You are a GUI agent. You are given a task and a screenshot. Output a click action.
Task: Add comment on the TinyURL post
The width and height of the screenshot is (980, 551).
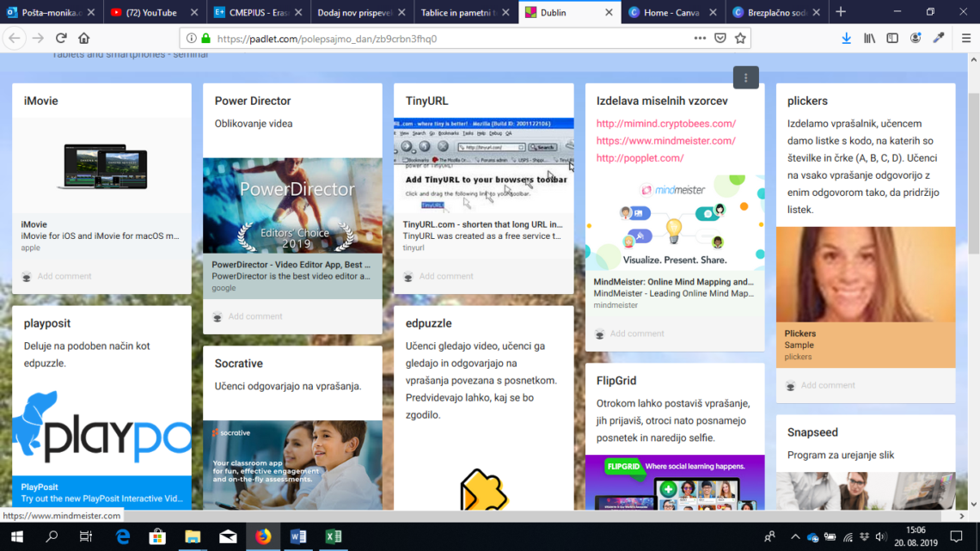pyautogui.click(x=445, y=276)
